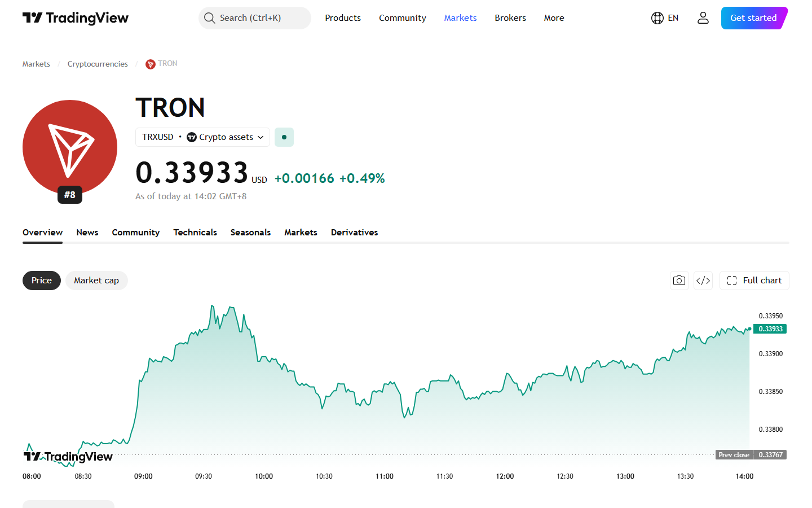
Task: Go to Cryptocurrencies breadcrumb link
Action: [98, 64]
